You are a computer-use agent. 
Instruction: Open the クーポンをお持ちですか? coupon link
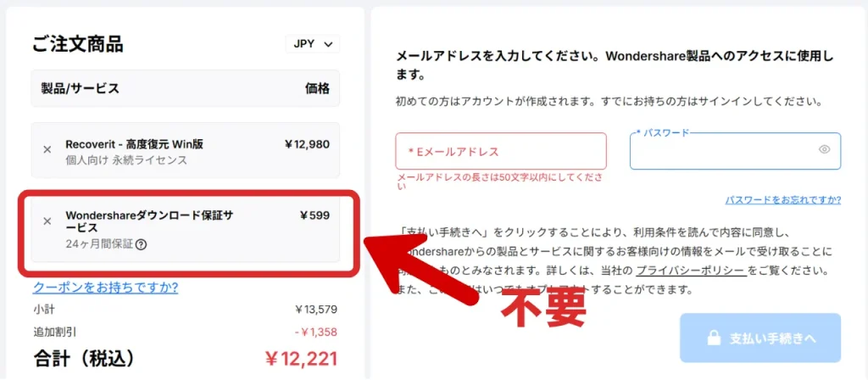click(x=105, y=288)
